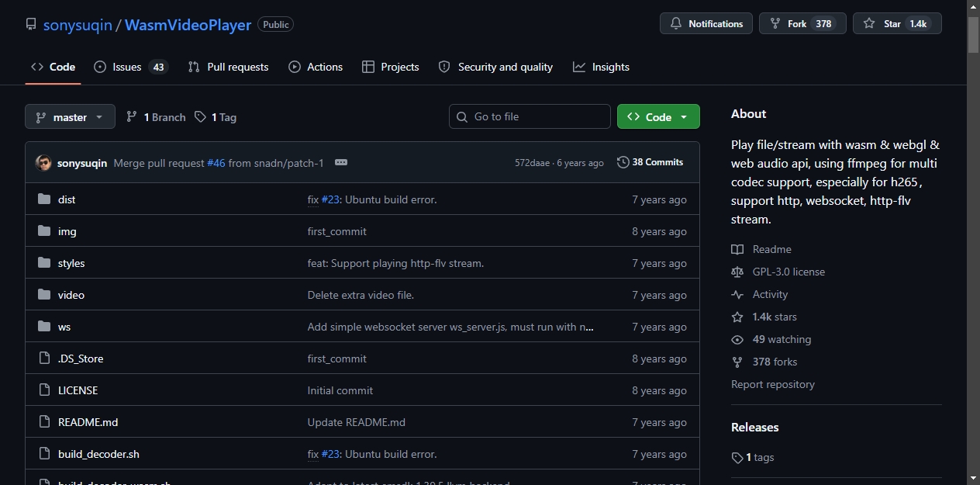
Task: Click the branch icon beside 1 Branch
Action: (x=132, y=116)
